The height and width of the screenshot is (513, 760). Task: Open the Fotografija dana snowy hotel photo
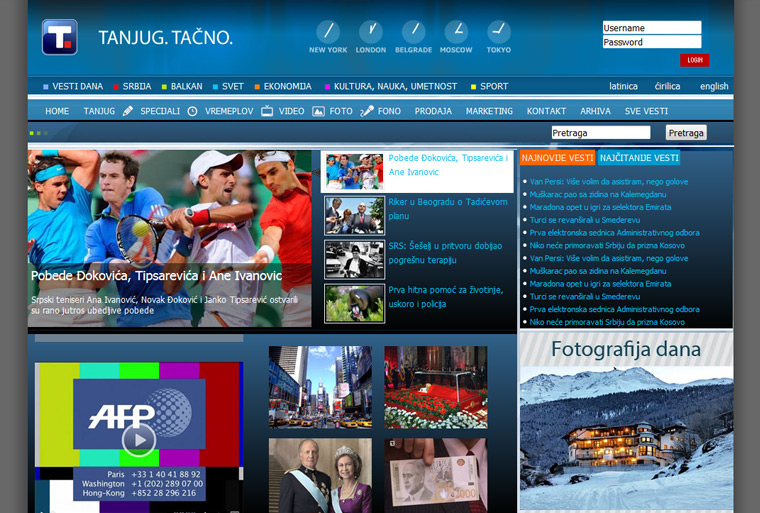click(626, 438)
